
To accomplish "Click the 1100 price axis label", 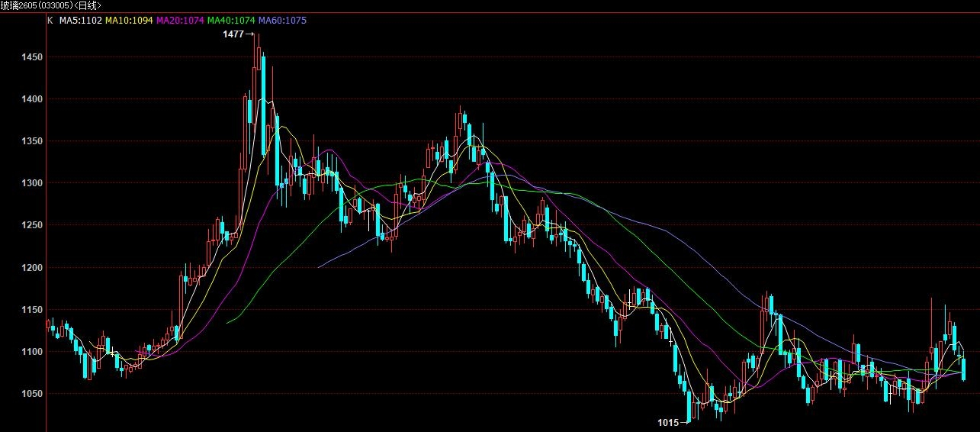I will (x=23, y=352).
